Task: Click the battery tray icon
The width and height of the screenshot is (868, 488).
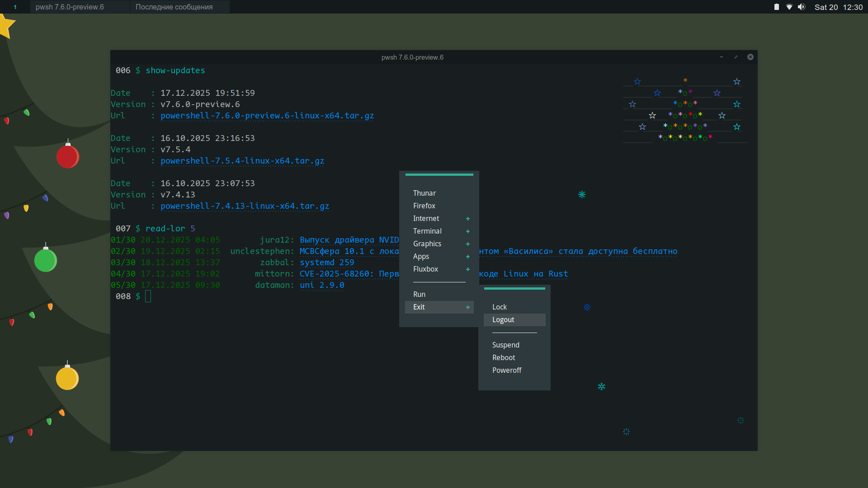Action: pyautogui.click(x=777, y=7)
